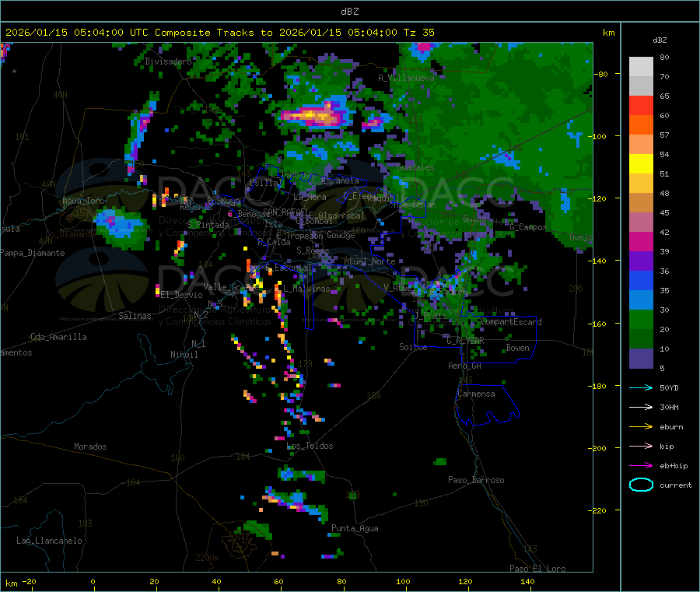Screen dimensions: 700x592
Task: Click the yellow eburn arrow in legend
Action: [641, 427]
